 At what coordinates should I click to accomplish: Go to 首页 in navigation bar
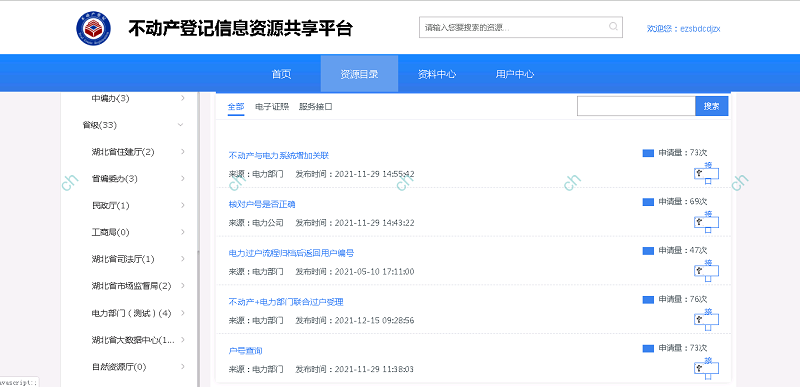click(x=282, y=74)
